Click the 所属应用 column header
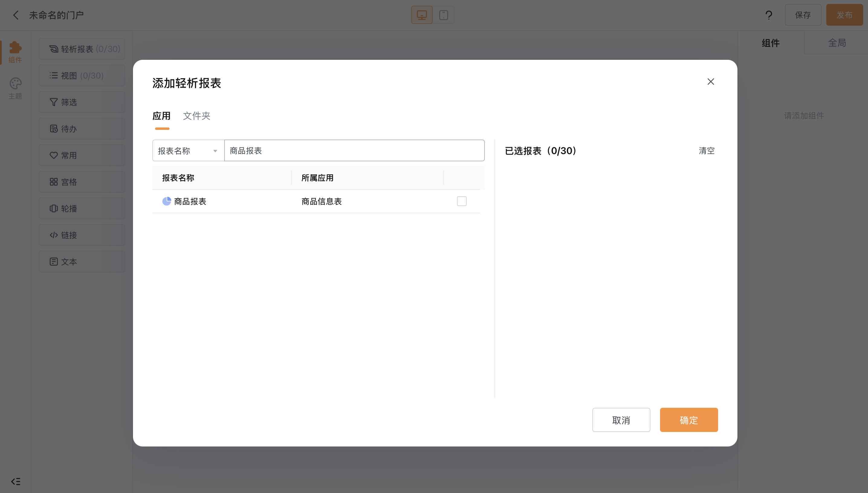This screenshot has width=868, height=493. tap(317, 178)
